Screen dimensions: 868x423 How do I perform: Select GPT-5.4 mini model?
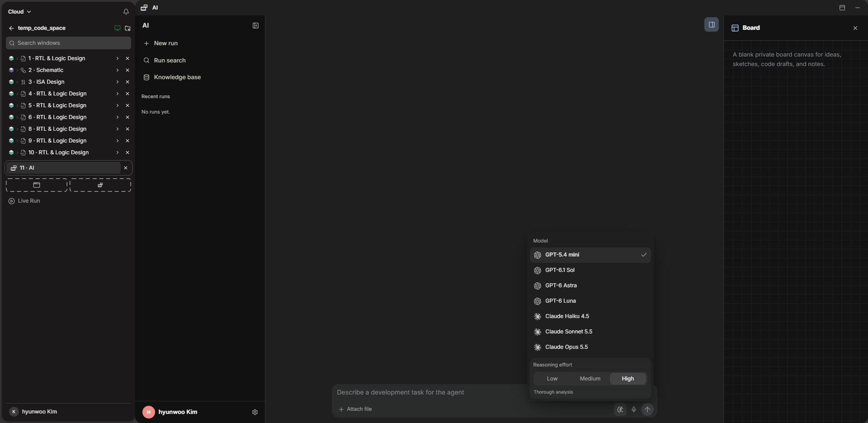click(x=590, y=255)
